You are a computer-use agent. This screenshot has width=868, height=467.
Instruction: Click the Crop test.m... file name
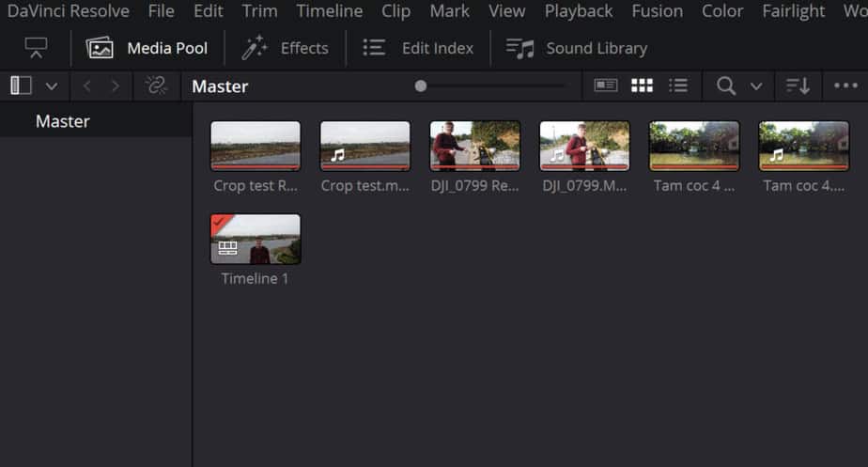[x=365, y=186]
